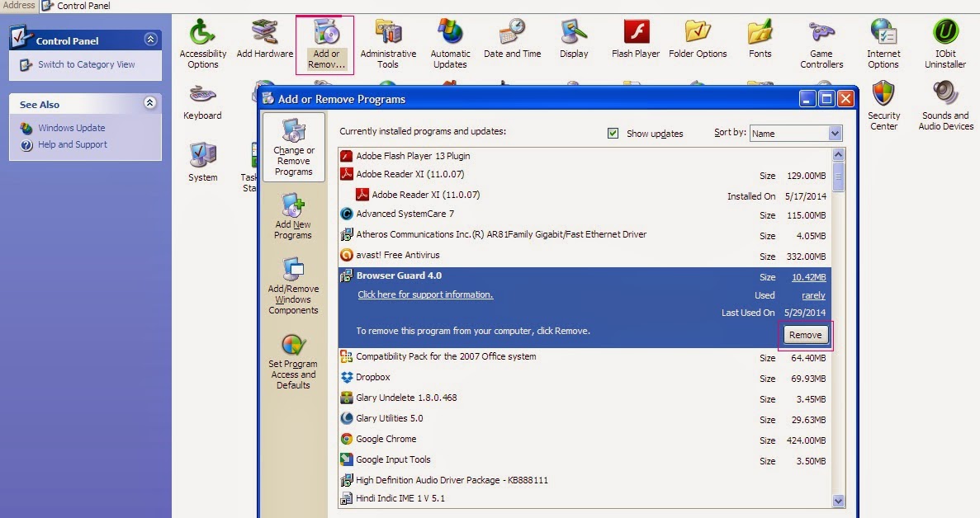Collapse the See Also sidebar section
This screenshot has height=518, width=980.
[x=150, y=102]
